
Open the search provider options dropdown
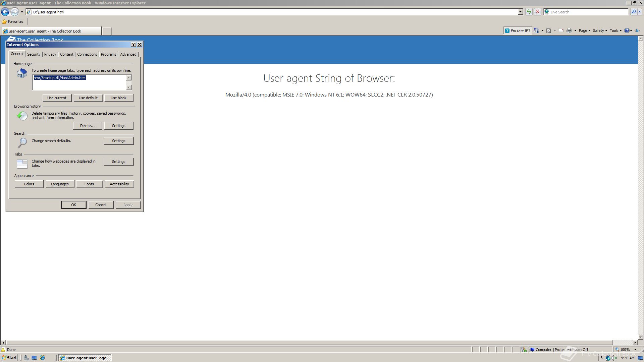coord(640,12)
